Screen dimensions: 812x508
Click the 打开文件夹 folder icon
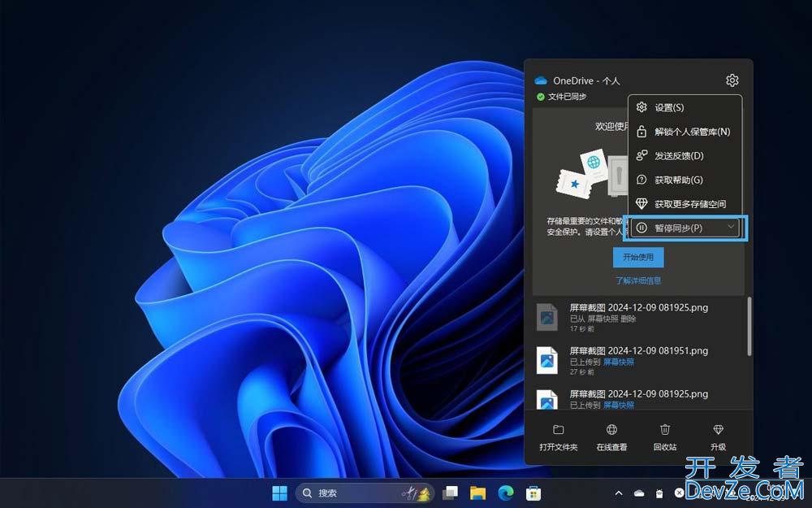(x=559, y=430)
